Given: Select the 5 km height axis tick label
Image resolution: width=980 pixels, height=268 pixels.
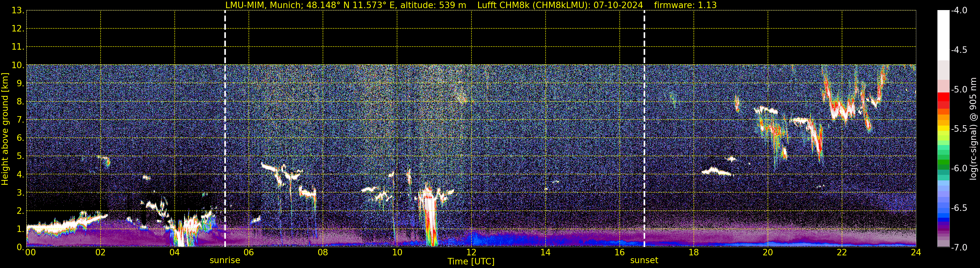Looking at the screenshot, I should (20, 156).
